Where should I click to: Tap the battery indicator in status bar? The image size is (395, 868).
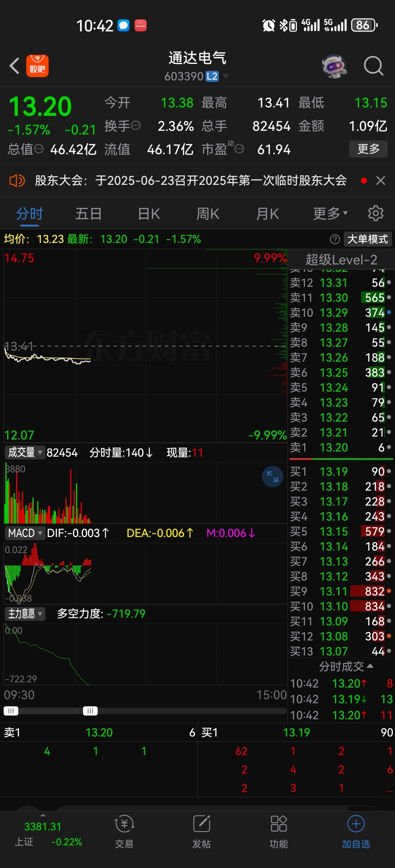[x=364, y=25]
